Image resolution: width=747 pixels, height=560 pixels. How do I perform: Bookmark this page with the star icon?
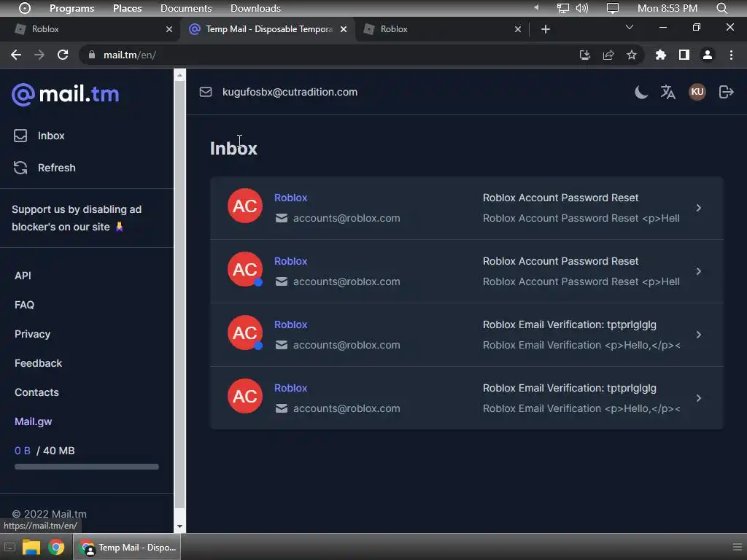pos(631,55)
